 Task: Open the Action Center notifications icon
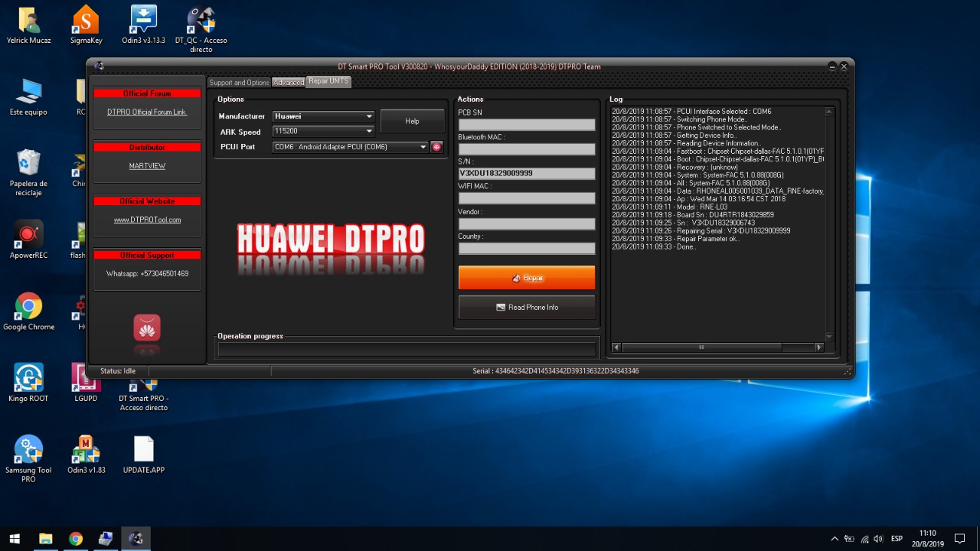point(959,539)
